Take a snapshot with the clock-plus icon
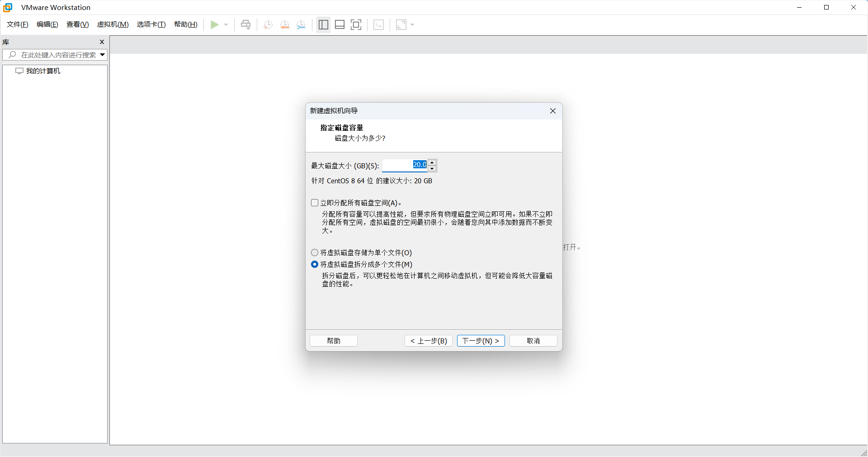The image size is (868, 457). (268, 24)
